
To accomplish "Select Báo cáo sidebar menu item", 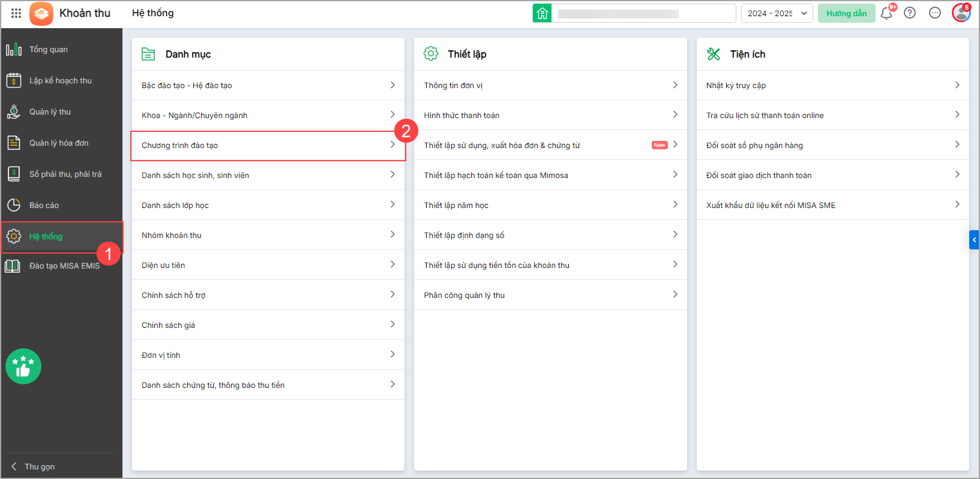I will coord(44,206).
